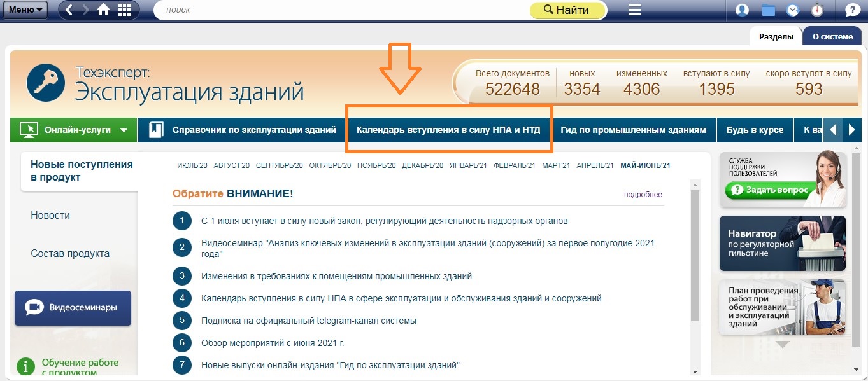Open item 4 Календарь вступления в силу НПА
The image size is (868, 381).
click(401, 298)
